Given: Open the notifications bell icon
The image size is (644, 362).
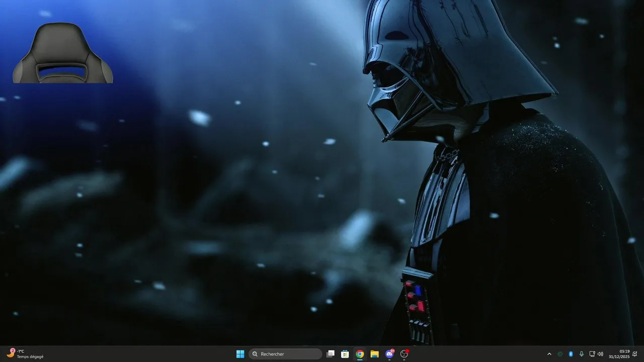Looking at the screenshot, I should click(x=635, y=354).
